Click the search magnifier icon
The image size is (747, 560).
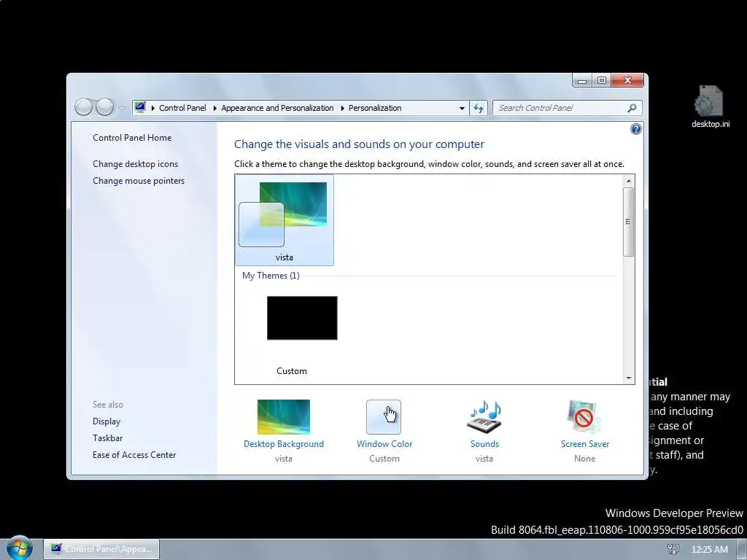pyautogui.click(x=632, y=108)
